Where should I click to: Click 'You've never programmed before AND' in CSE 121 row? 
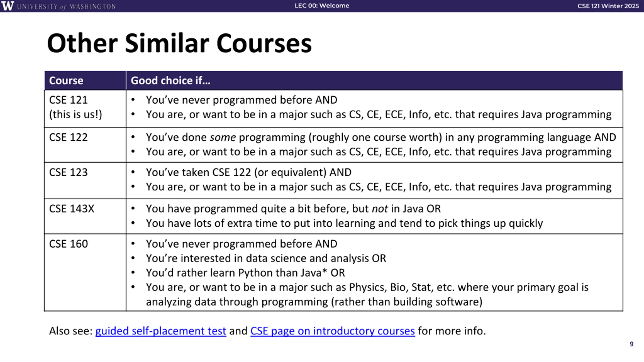pos(242,100)
